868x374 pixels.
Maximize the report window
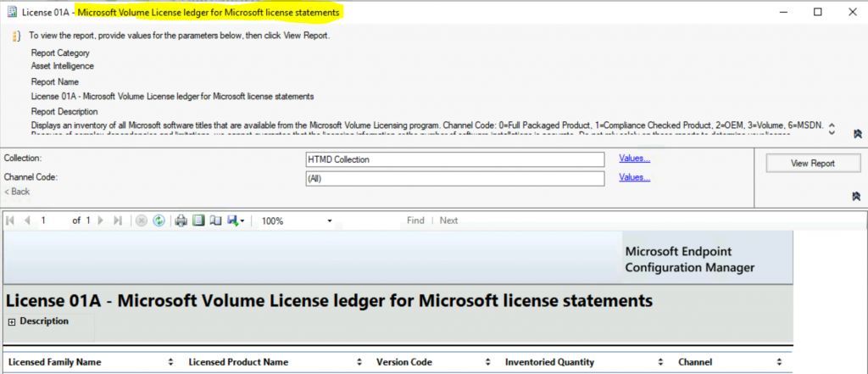click(x=817, y=12)
